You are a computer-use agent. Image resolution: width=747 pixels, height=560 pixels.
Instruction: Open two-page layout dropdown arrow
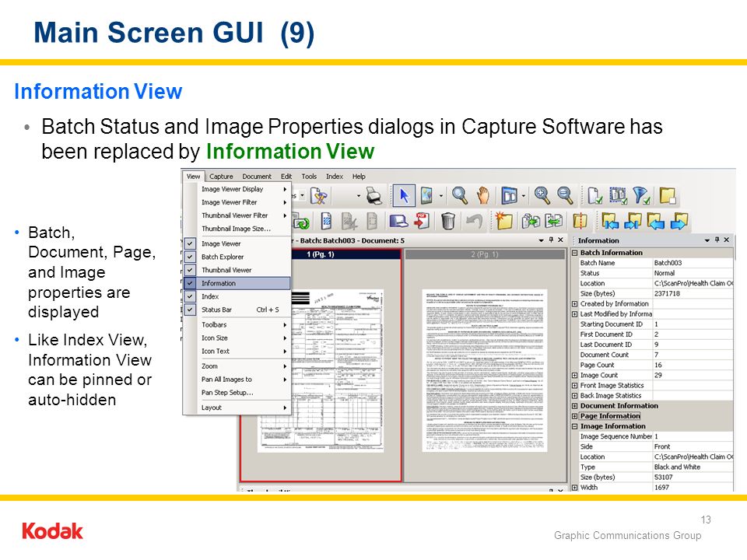click(524, 196)
